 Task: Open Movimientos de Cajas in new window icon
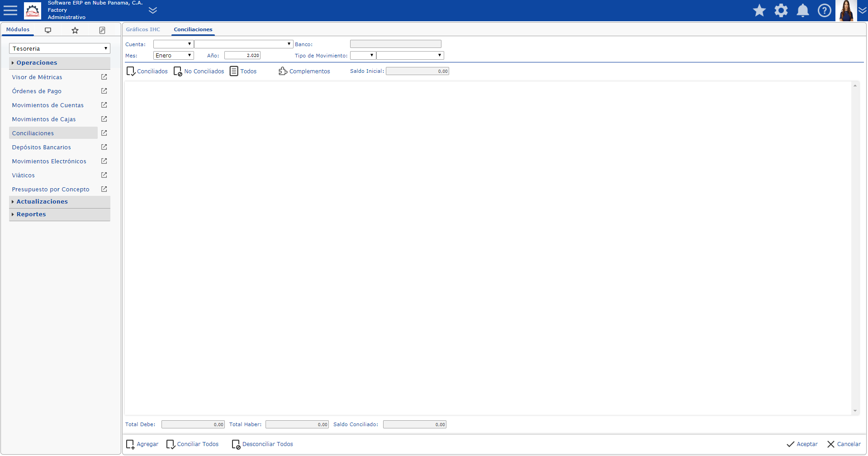click(104, 119)
